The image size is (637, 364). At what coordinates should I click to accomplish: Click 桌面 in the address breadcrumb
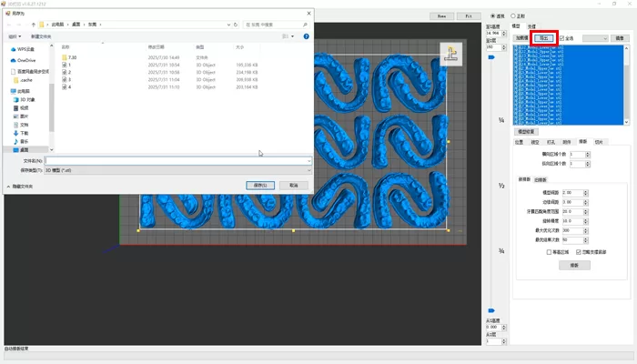point(76,25)
